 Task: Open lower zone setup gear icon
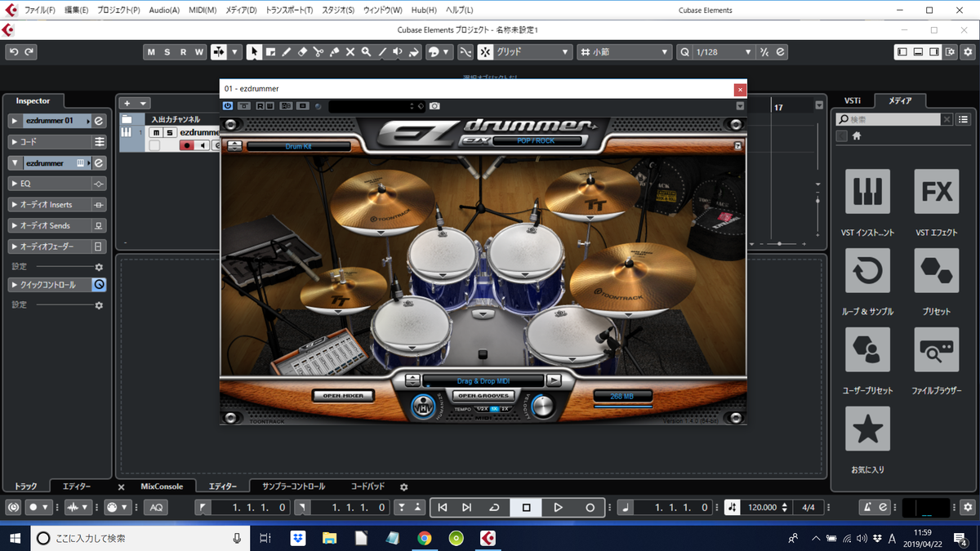coord(403,487)
